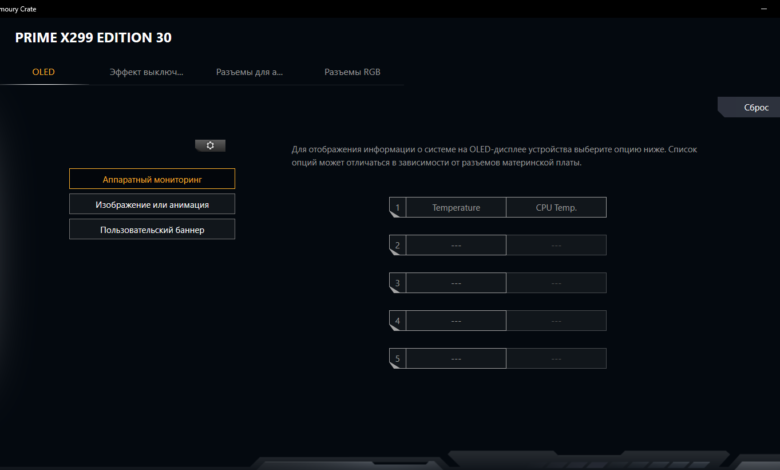Open the second dropdown in row 4
The image size is (780, 470).
point(556,321)
